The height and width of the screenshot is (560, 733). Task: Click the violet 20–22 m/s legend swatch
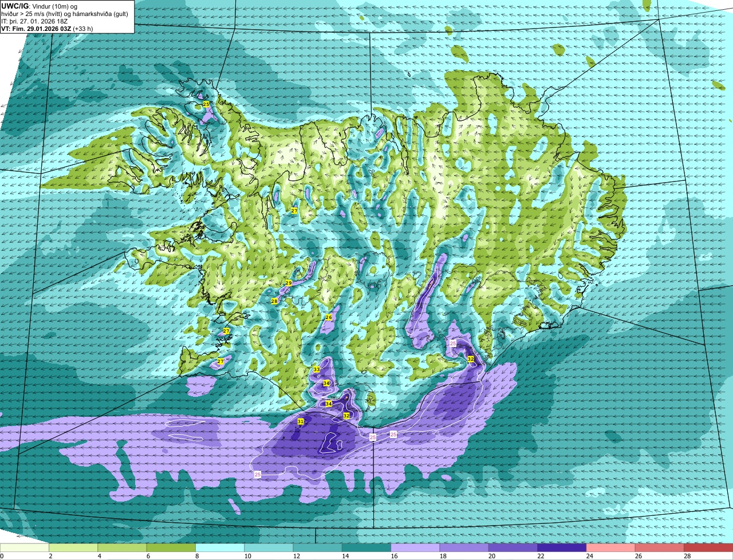pyautogui.click(x=513, y=547)
